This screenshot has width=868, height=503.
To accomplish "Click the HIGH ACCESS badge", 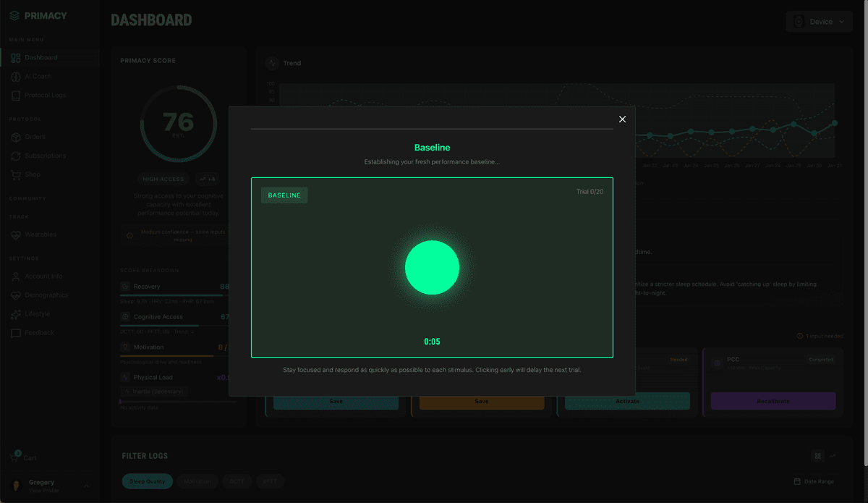I will pyautogui.click(x=163, y=179).
